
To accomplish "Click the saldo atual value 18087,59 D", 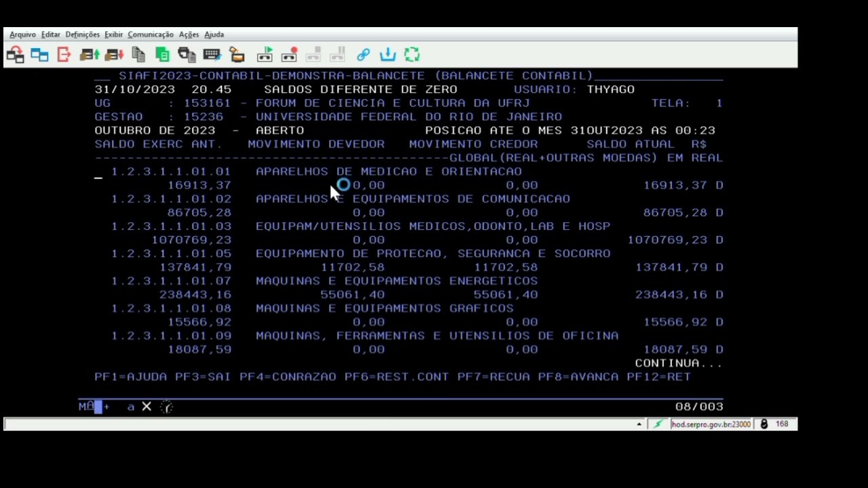I will (684, 350).
